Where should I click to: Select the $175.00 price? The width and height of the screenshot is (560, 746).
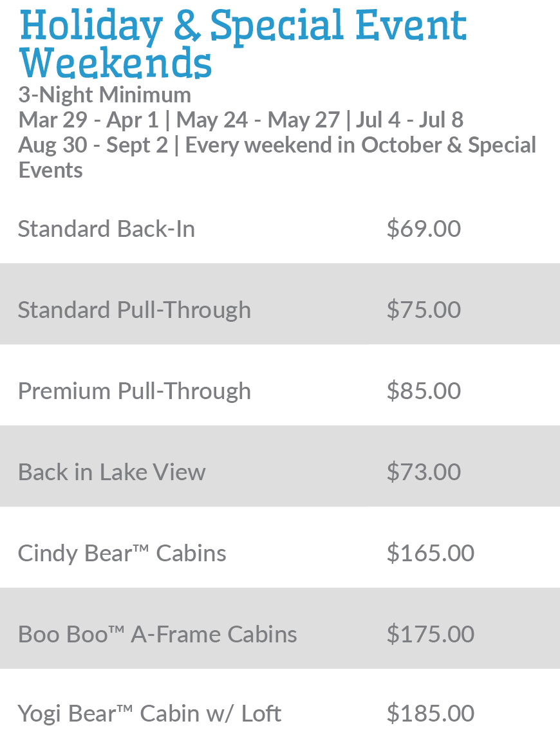[x=430, y=635]
